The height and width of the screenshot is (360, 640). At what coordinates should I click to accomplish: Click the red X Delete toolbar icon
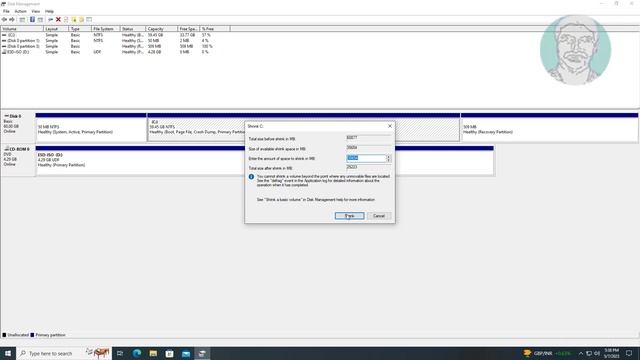pos(58,20)
